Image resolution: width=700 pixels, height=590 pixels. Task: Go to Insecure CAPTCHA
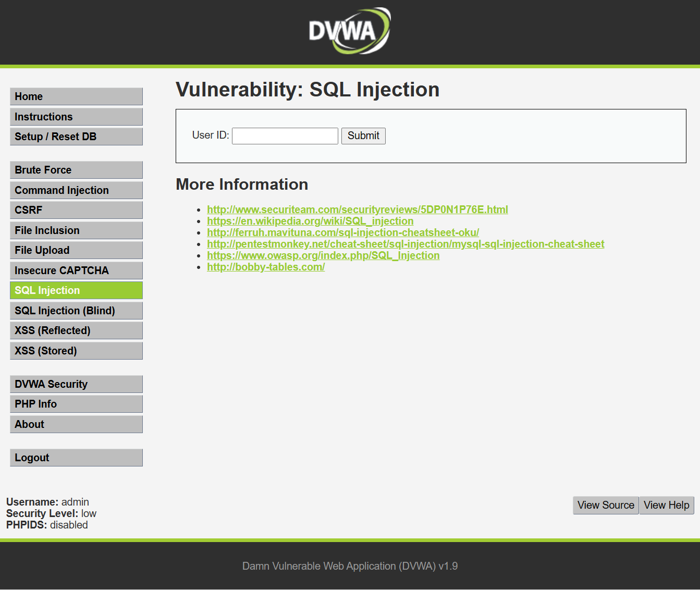[x=76, y=270]
